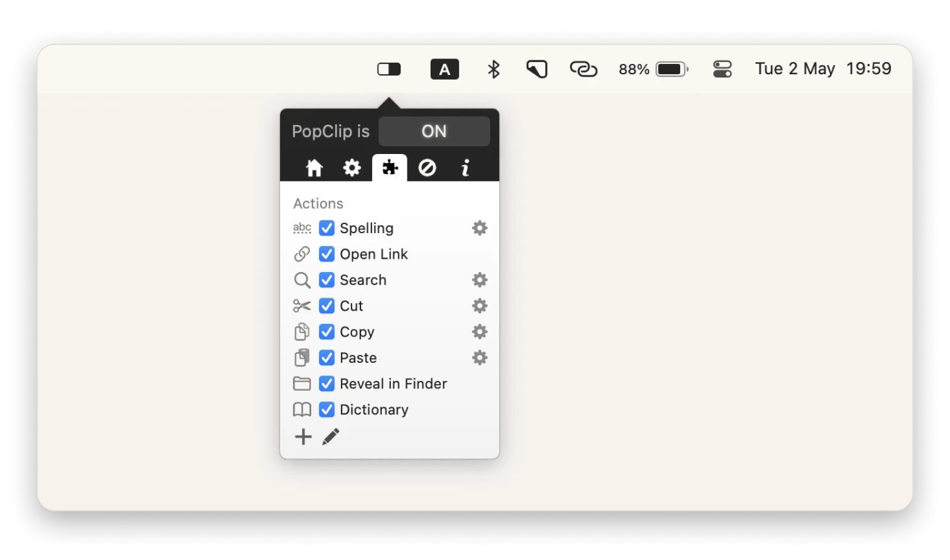Click the Paste clipboard icon

(x=302, y=358)
